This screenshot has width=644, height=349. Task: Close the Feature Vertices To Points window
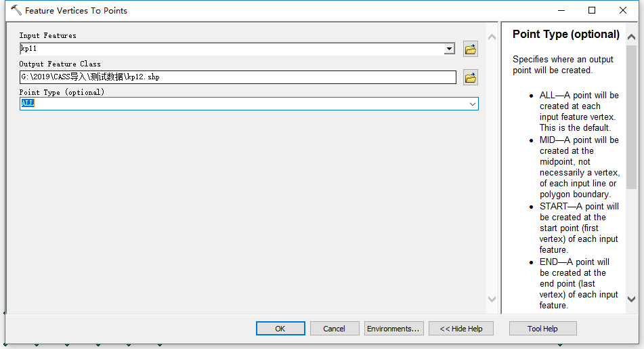[623, 11]
